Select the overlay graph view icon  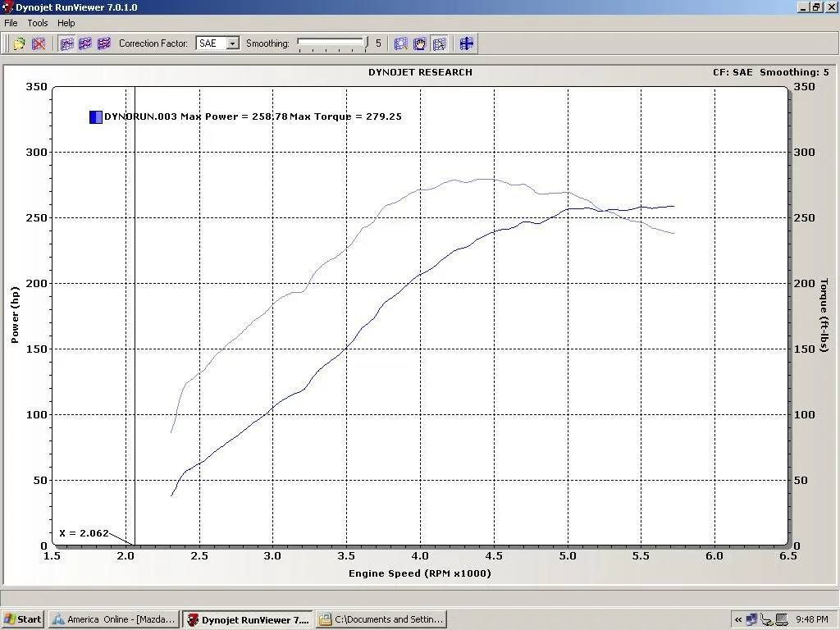[103, 43]
